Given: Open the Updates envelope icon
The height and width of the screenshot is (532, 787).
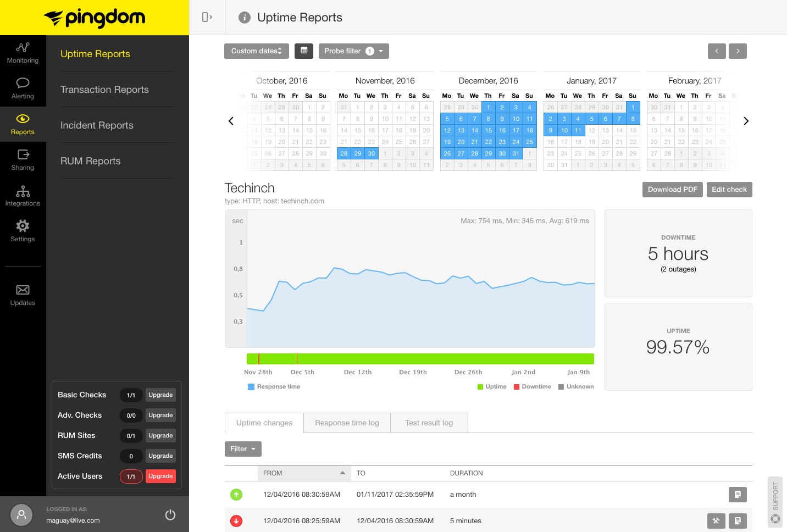Looking at the screenshot, I should click(23, 290).
